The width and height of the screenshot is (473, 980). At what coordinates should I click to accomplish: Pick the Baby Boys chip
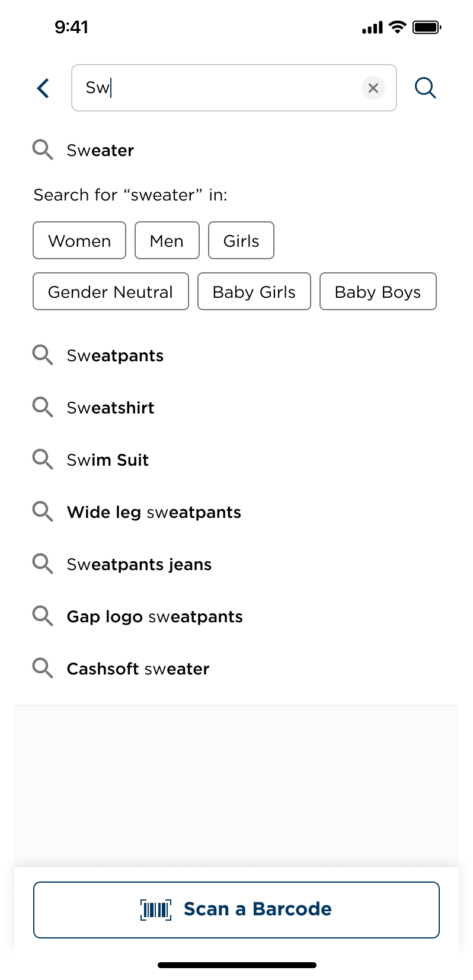378,292
